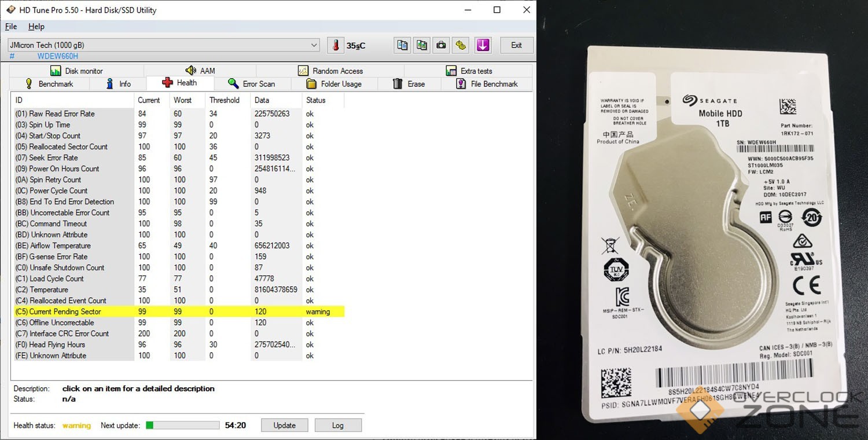Open the File Benchmark tab
This screenshot has width=868, height=440.
487,84
